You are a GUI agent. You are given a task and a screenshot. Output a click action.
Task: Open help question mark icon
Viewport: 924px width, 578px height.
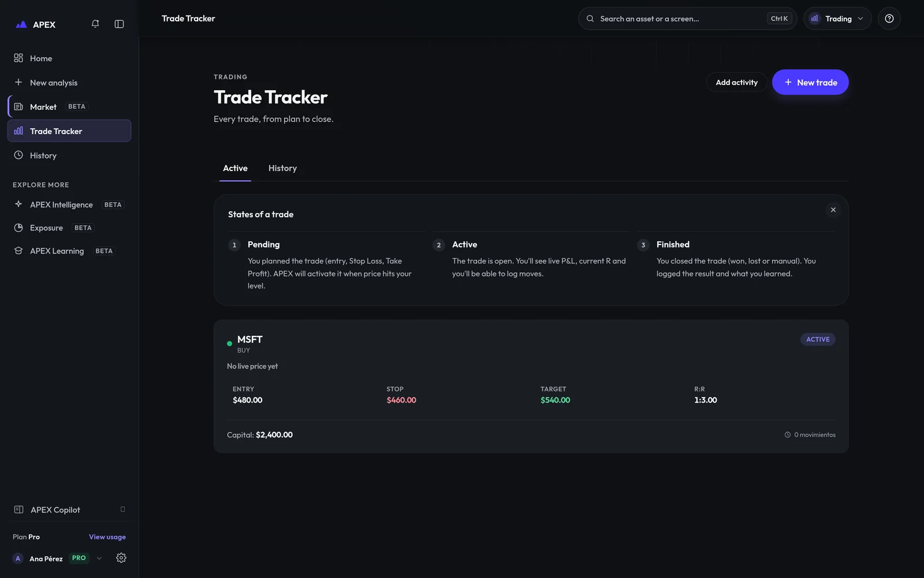tap(889, 18)
